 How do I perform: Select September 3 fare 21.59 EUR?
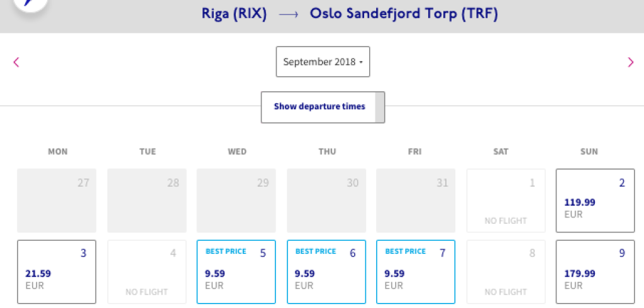(x=57, y=272)
